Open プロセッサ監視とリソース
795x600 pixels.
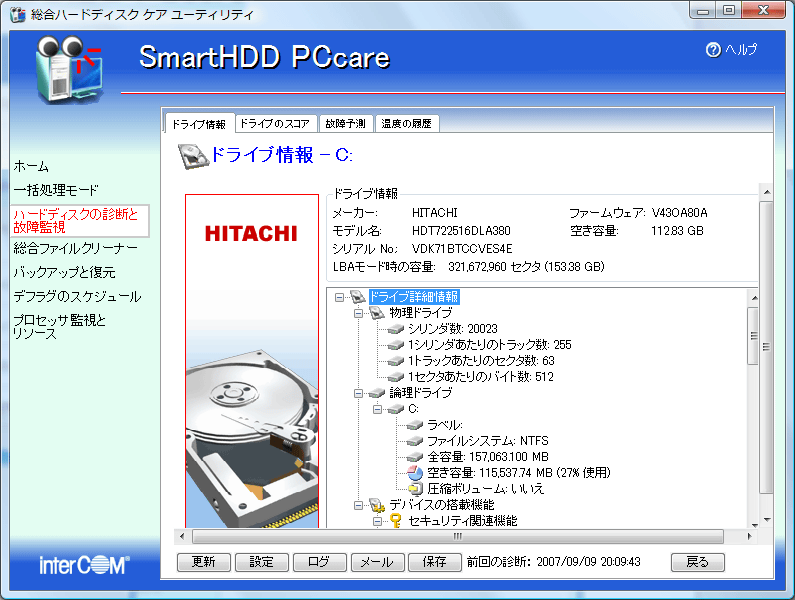59,327
